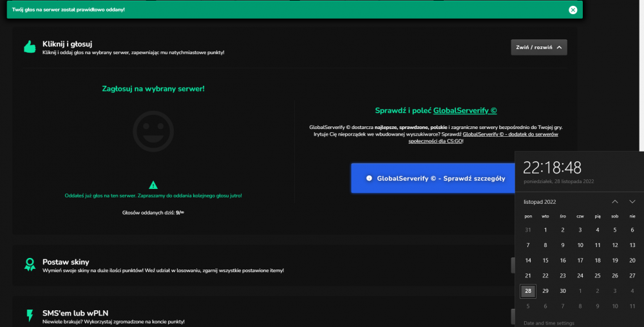Click the info icon in blue button
Screen dimensions: 644x327
tap(369, 178)
